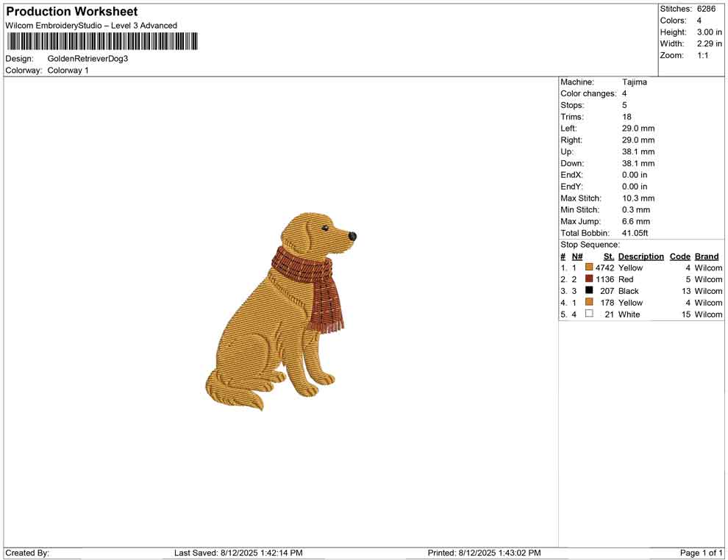Screen dimensions: 728x560
Task: Click the N# column header
Action: coord(577,256)
